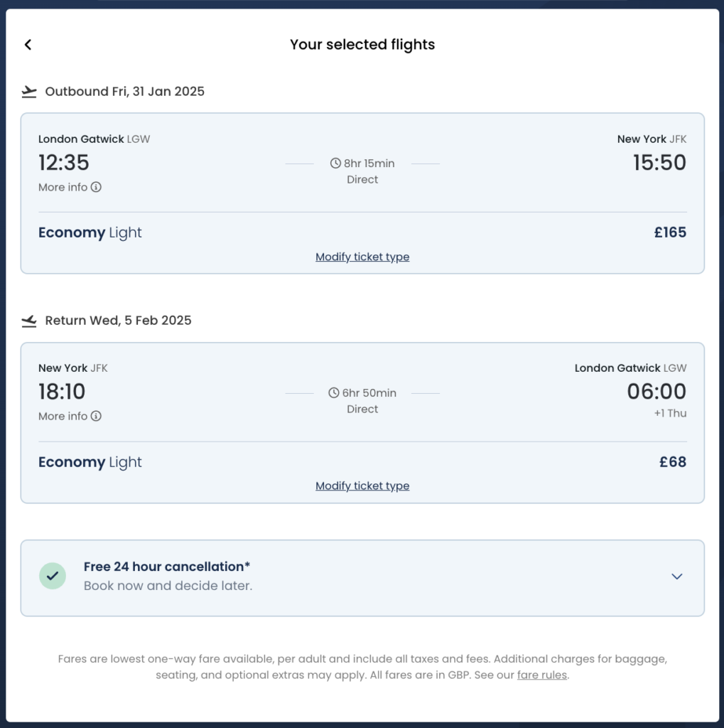Viewport: 724px width, 728px height.
Task: Click the return landing plane icon
Action: pyautogui.click(x=29, y=321)
